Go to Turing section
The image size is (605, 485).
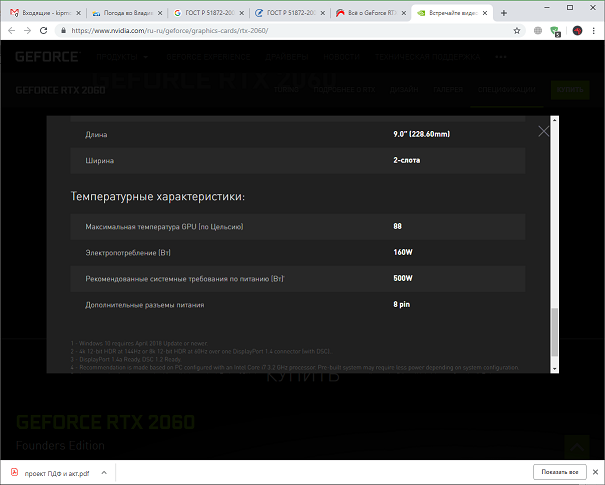coord(286,90)
